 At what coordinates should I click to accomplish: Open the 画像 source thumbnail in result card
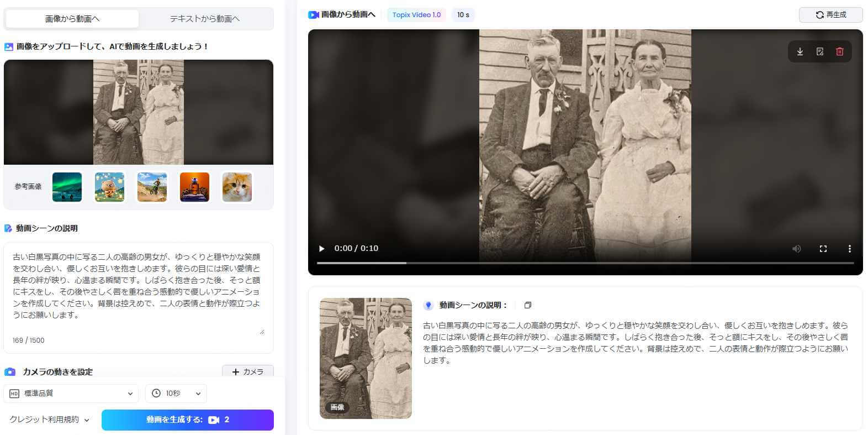coord(366,358)
